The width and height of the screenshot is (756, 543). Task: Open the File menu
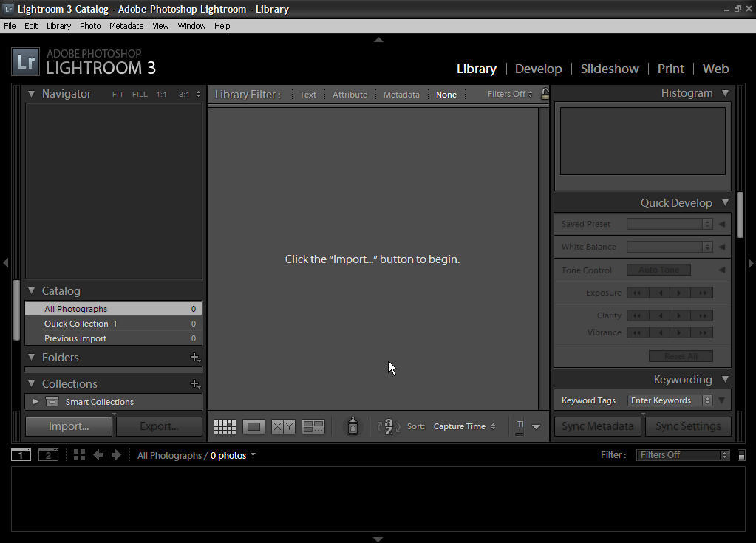(x=10, y=26)
